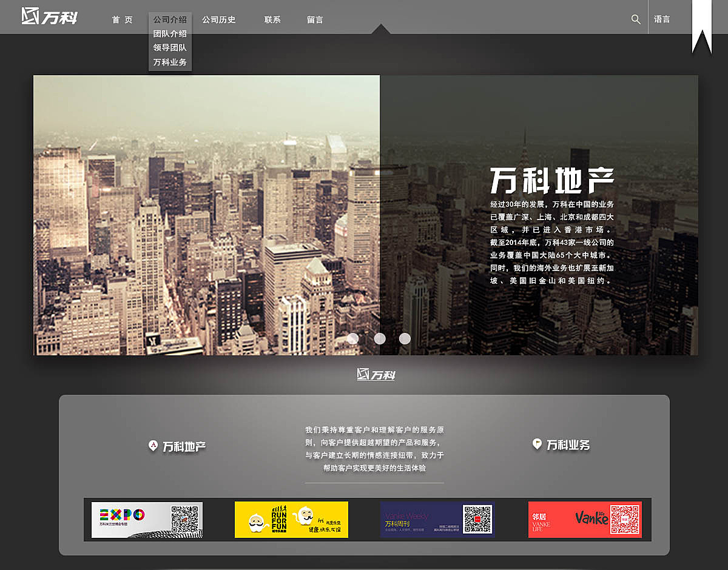Open the 首页 menu item
The image size is (728, 570).
pyautogui.click(x=122, y=20)
